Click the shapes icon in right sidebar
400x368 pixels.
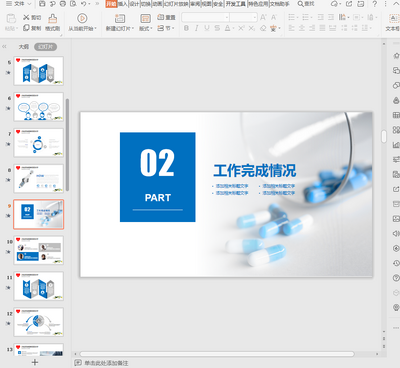point(396,85)
